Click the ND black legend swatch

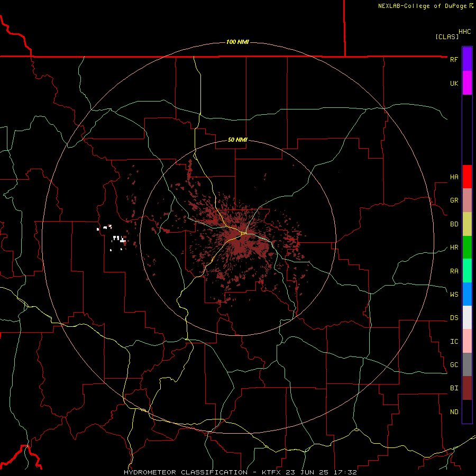click(x=467, y=411)
